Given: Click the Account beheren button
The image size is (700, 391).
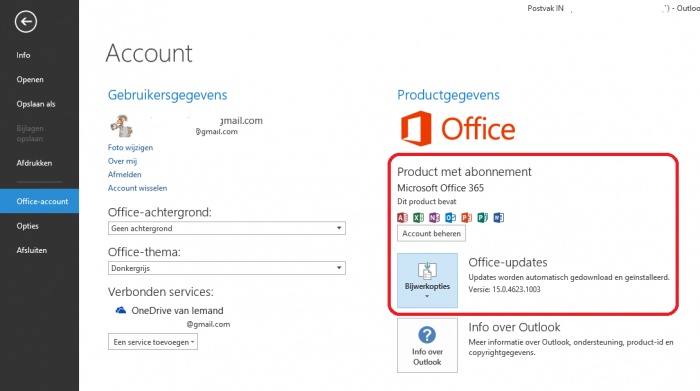Looking at the screenshot, I should [431, 233].
